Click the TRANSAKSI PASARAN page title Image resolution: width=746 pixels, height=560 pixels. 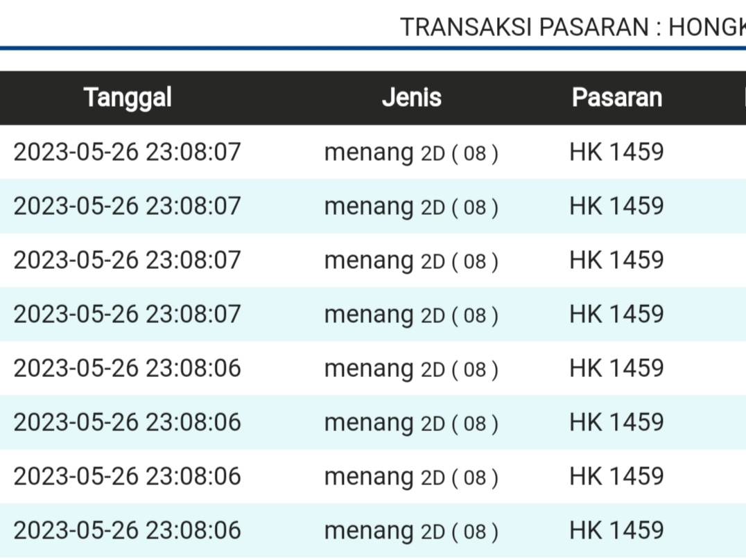pos(572,27)
